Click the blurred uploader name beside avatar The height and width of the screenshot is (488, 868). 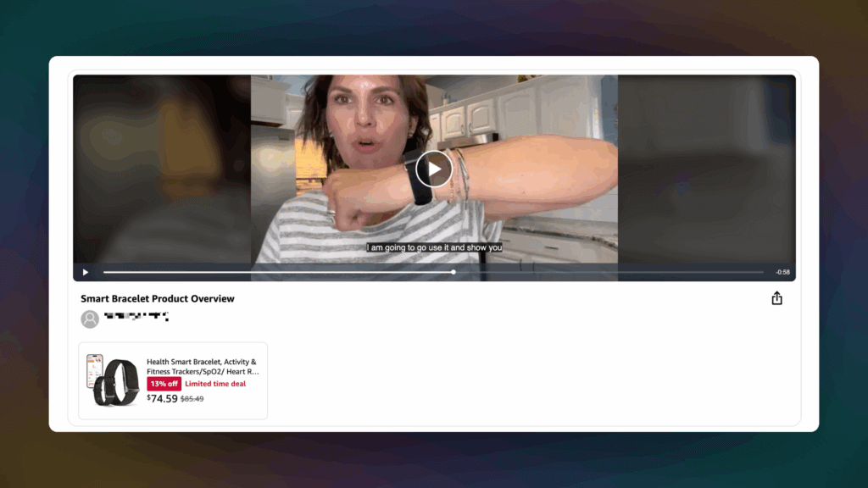[136, 317]
